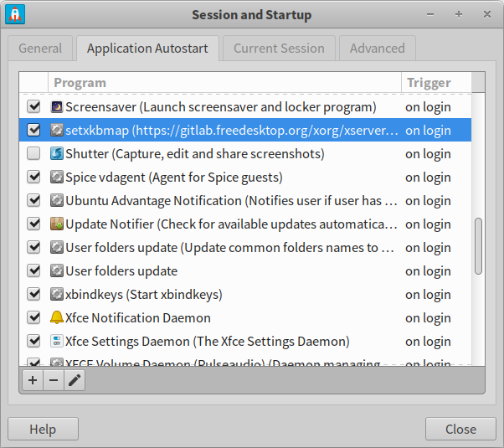Click the Update Notifier icon
This screenshot has width=504, height=448.
point(56,224)
